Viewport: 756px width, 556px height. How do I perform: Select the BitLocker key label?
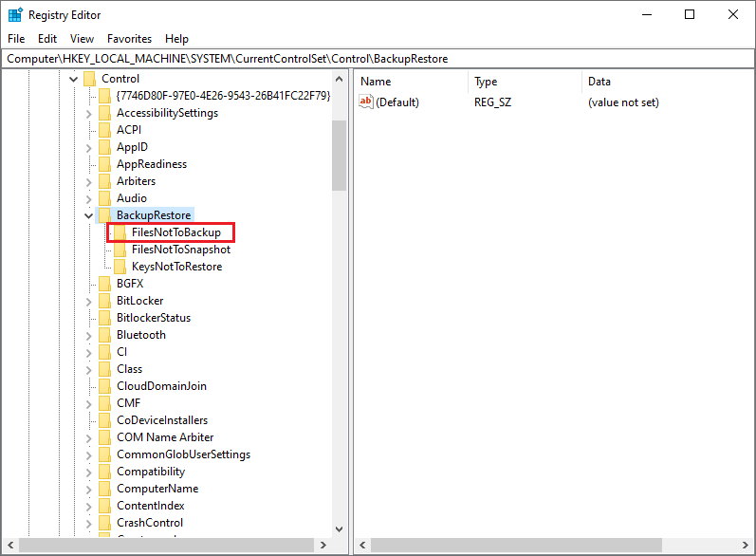point(139,301)
